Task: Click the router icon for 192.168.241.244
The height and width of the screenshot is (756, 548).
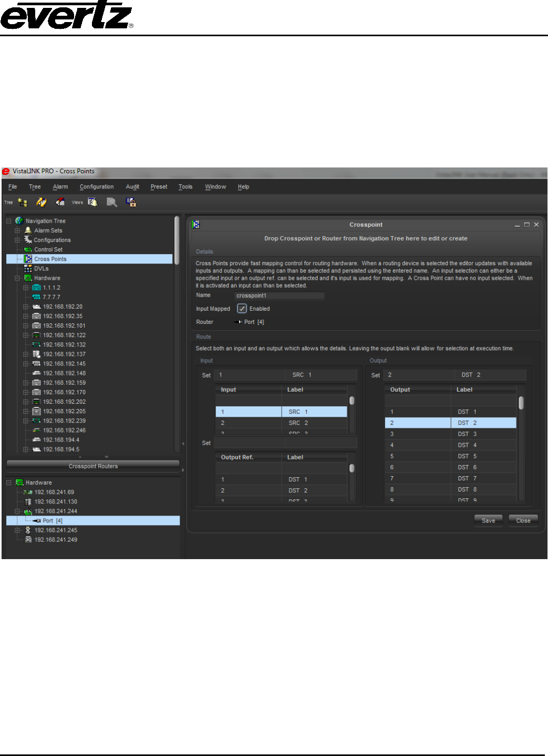Action: [x=28, y=511]
